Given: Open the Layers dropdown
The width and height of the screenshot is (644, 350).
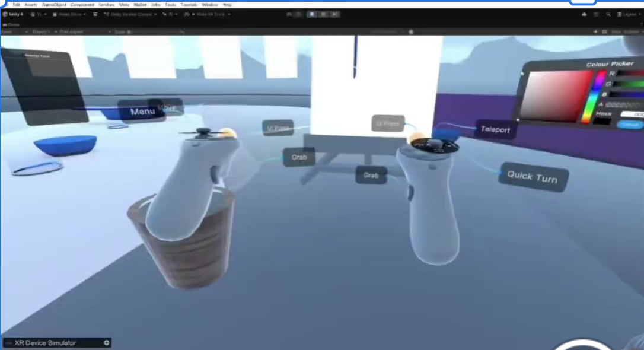Looking at the screenshot, I should tap(629, 14).
